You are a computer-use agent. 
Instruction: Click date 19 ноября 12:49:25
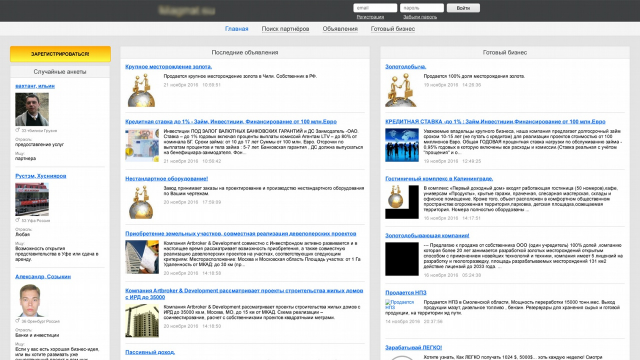pos(452,161)
